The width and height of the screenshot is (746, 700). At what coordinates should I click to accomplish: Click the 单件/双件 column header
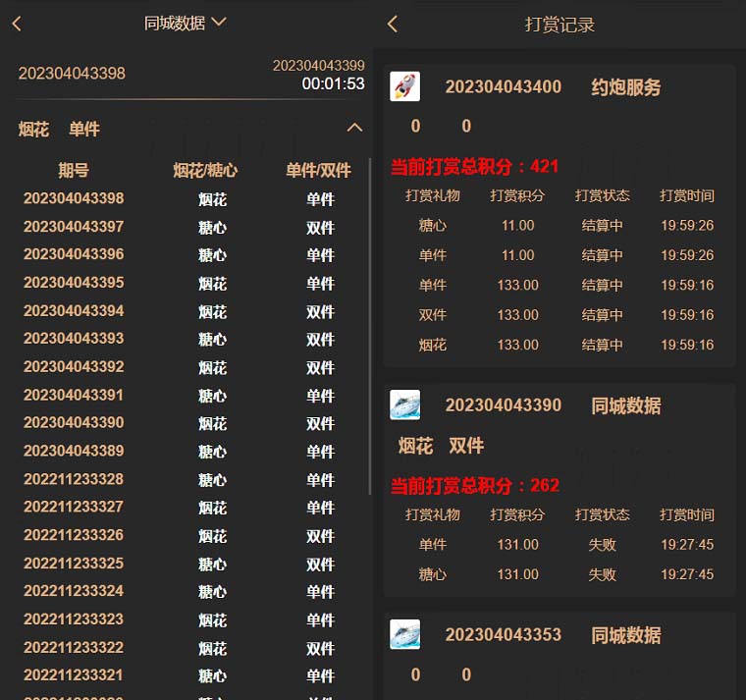318,170
